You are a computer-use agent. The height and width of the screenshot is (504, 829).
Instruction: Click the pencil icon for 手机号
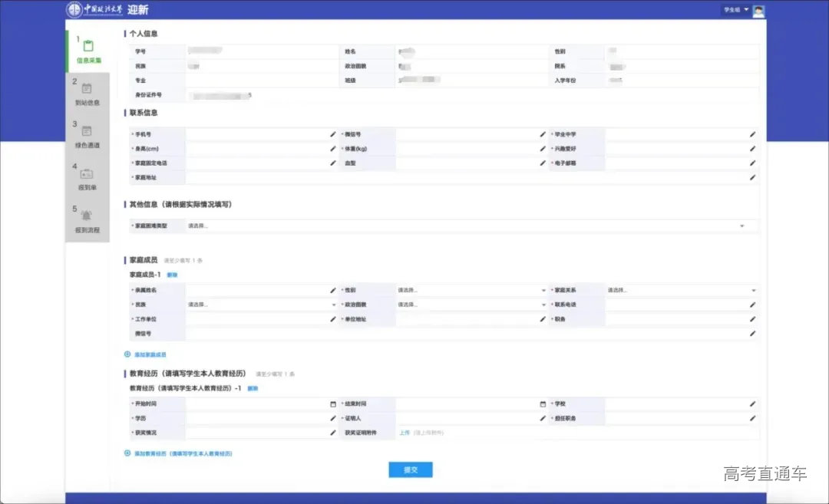pyautogui.click(x=333, y=134)
